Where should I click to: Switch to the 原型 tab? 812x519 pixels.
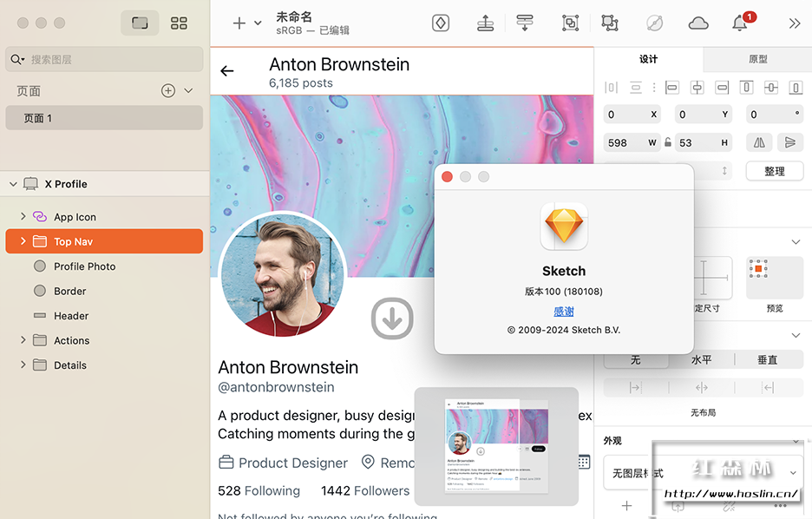(757, 59)
